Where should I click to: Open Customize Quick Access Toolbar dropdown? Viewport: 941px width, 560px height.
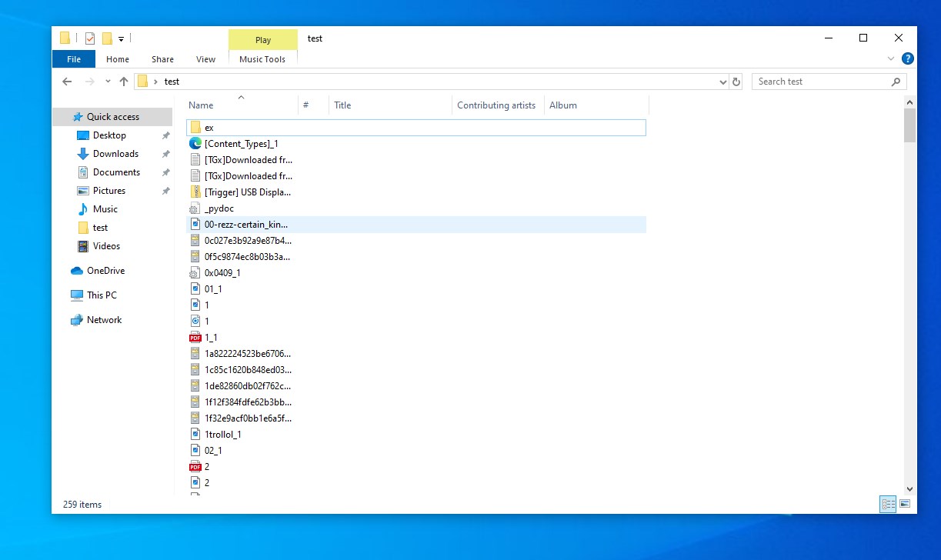122,38
